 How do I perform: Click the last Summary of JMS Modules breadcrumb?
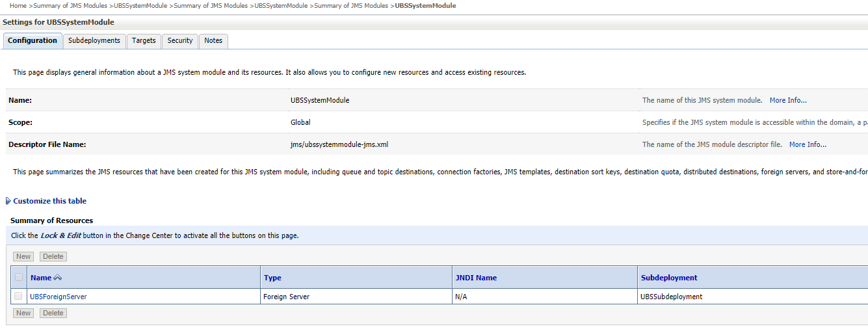tap(352, 5)
